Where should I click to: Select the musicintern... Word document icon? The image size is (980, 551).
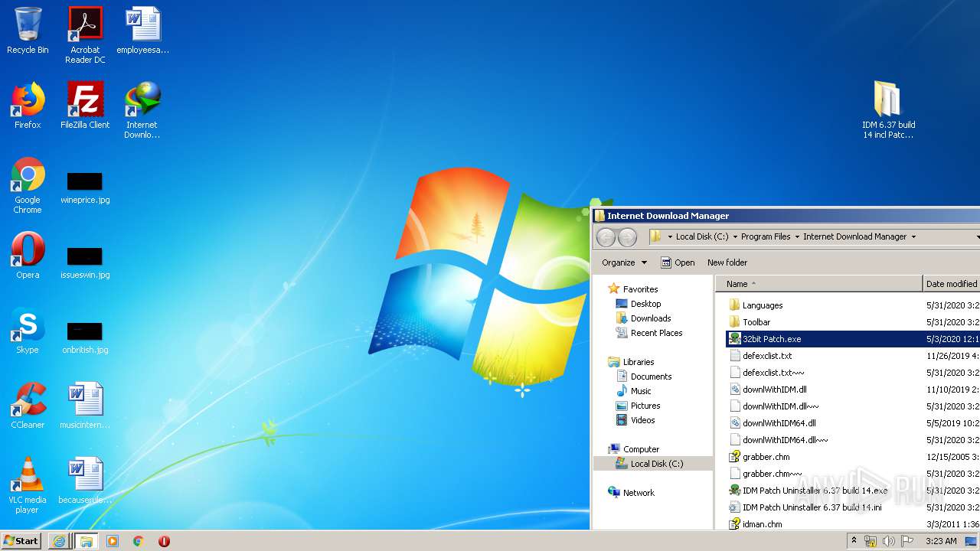[x=85, y=406]
